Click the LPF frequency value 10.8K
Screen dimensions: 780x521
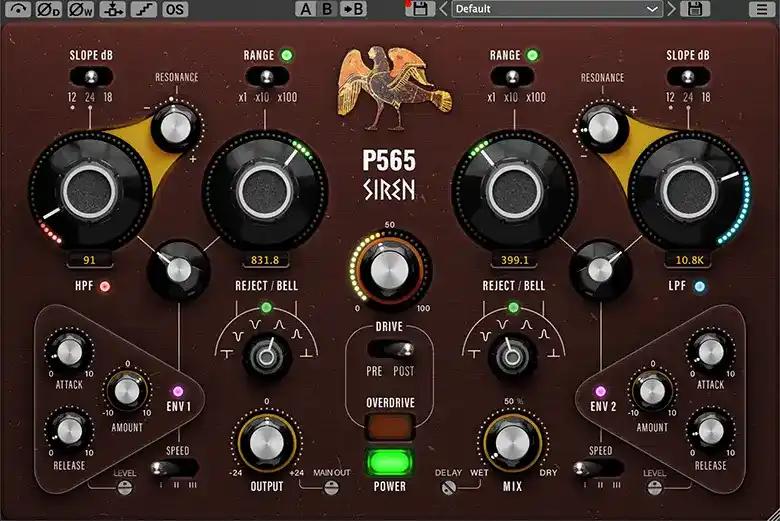tap(689, 260)
